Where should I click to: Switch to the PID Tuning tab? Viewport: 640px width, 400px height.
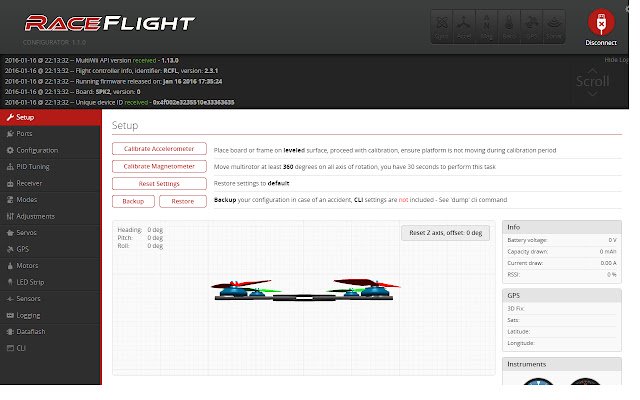pos(51,167)
